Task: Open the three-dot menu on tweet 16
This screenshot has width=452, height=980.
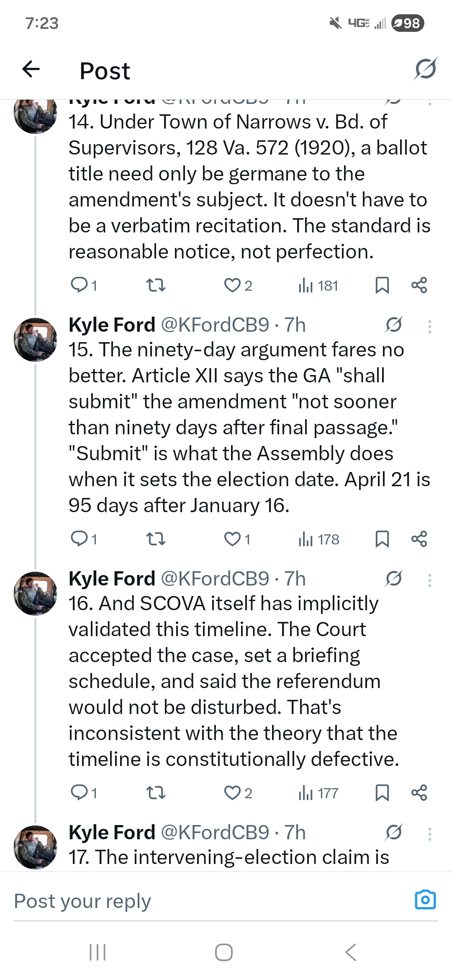Action: (429, 580)
